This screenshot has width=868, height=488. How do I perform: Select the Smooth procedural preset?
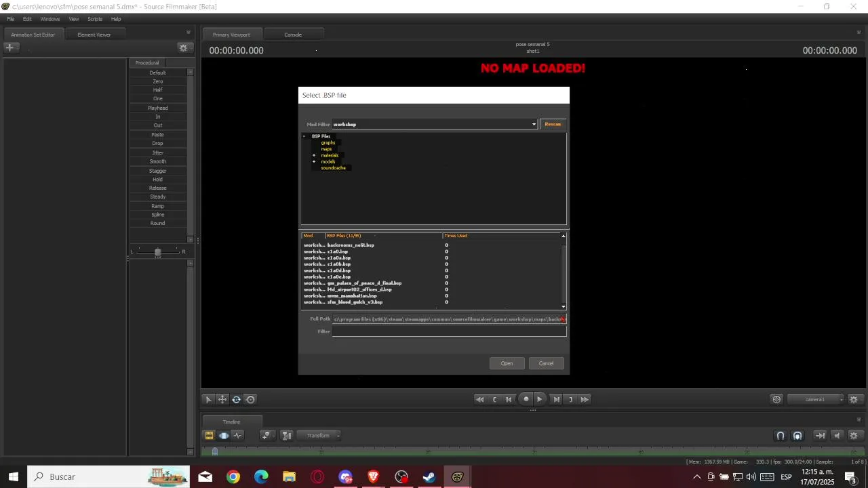(158, 161)
